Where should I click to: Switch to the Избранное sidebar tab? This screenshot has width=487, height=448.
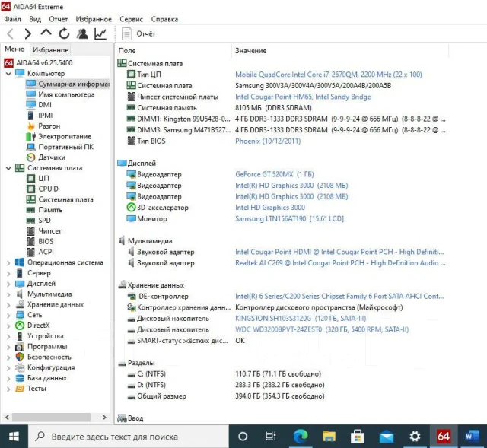pyautogui.click(x=50, y=49)
